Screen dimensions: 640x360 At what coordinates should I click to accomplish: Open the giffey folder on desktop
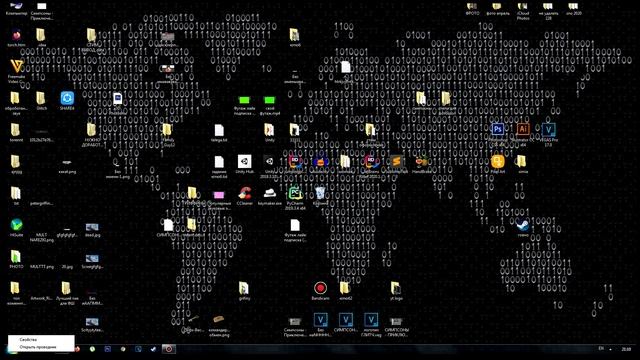pos(244,291)
